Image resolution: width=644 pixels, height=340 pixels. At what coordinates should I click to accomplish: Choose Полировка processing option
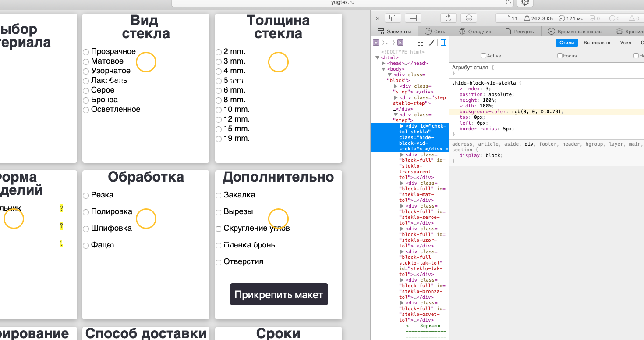(86, 212)
